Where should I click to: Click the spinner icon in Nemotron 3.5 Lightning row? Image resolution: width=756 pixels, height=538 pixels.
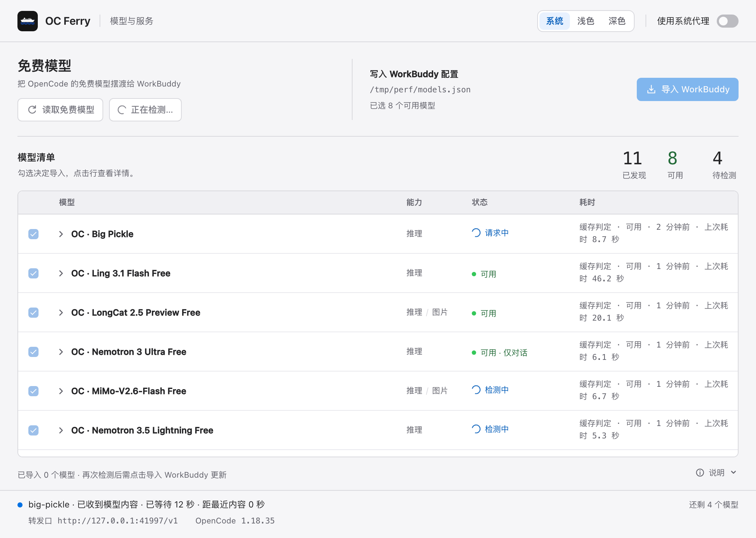point(476,429)
